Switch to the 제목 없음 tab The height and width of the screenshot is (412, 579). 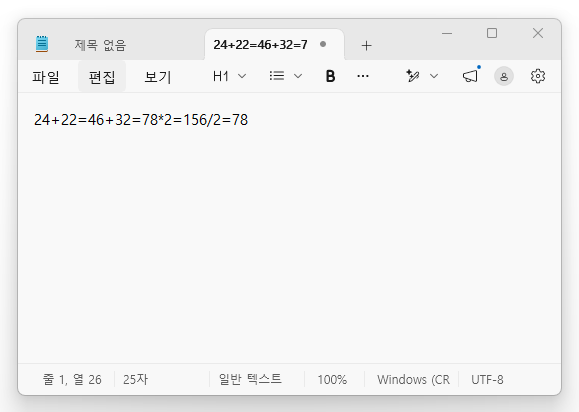coord(100,45)
